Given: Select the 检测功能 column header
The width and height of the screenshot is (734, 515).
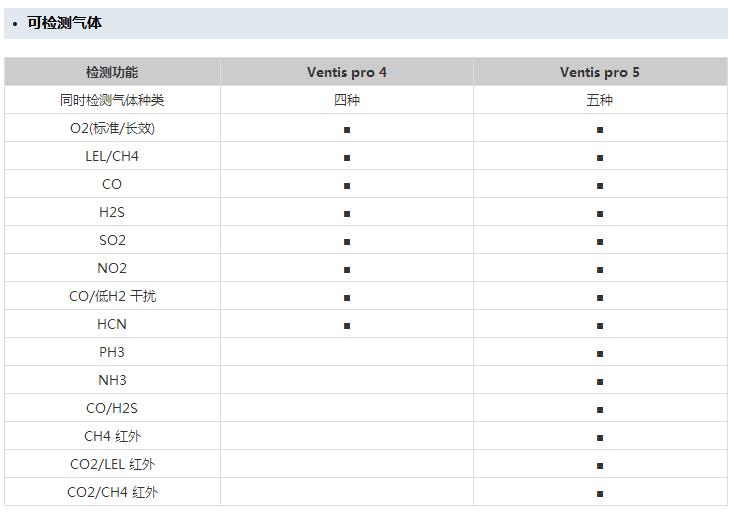Looking at the screenshot, I should click(x=112, y=72).
